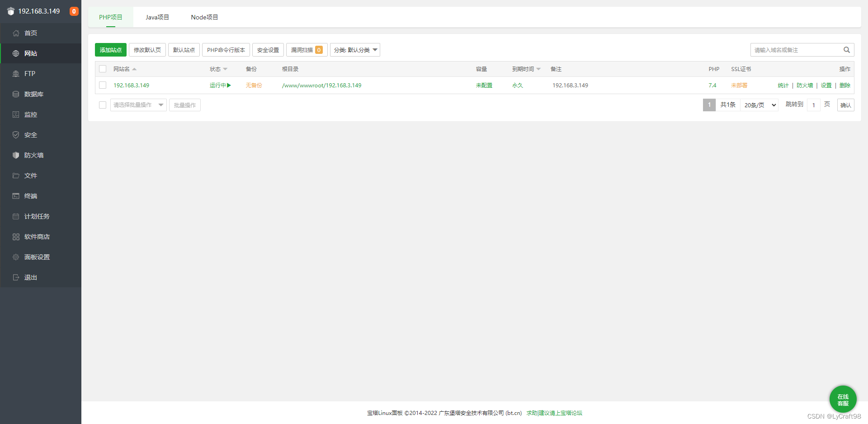Click the terminal icon beside 终端
The image size is (868, 424).
16,196
